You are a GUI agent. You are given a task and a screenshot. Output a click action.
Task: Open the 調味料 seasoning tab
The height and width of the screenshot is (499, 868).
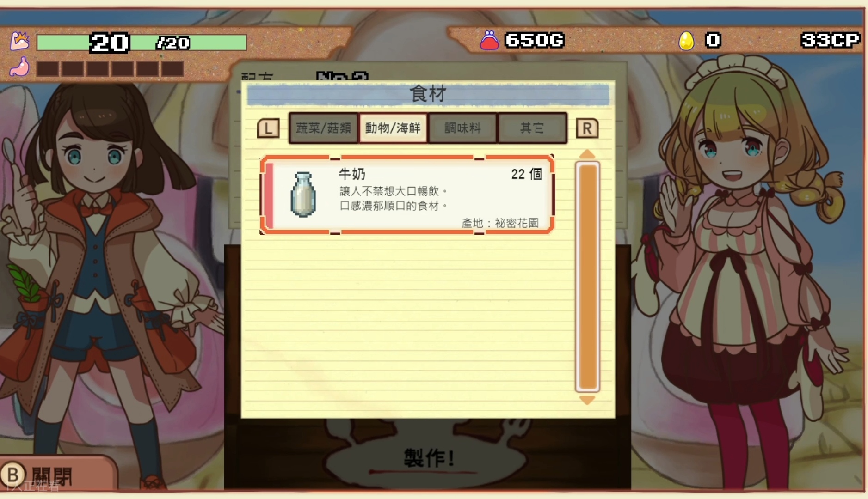tap(462, 128)
